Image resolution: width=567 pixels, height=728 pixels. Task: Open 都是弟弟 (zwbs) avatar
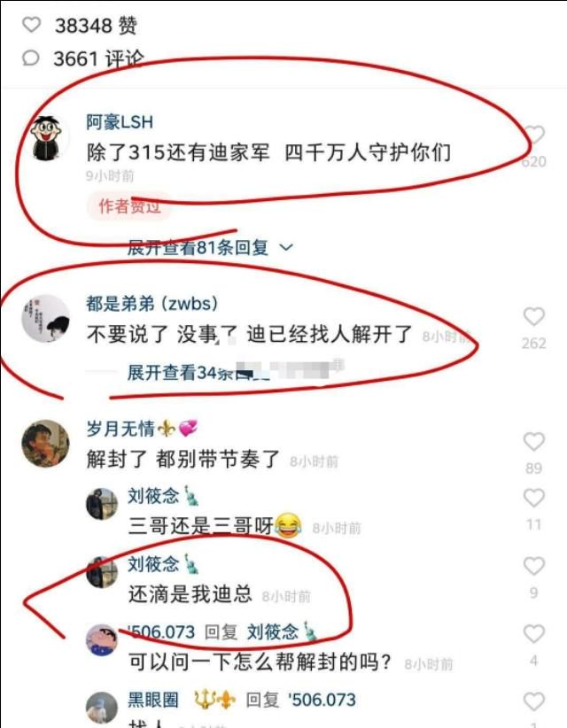(x=45, y=318)
